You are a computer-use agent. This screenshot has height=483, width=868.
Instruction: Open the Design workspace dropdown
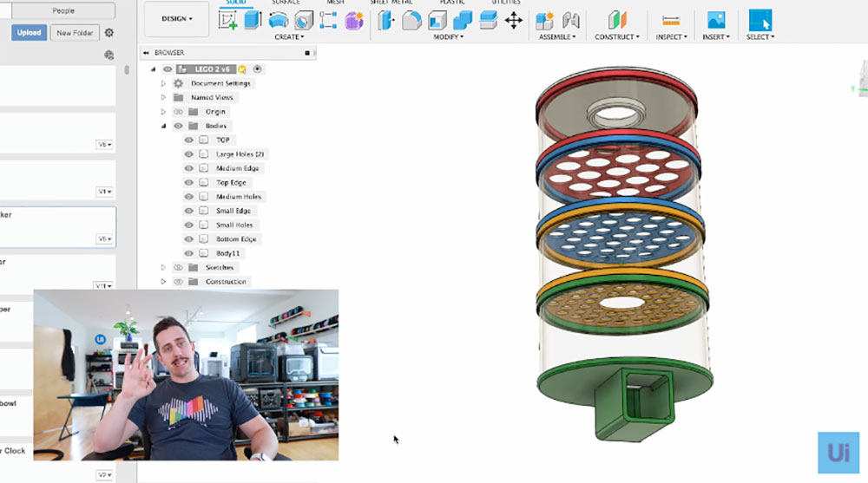(x=177, y=18)
